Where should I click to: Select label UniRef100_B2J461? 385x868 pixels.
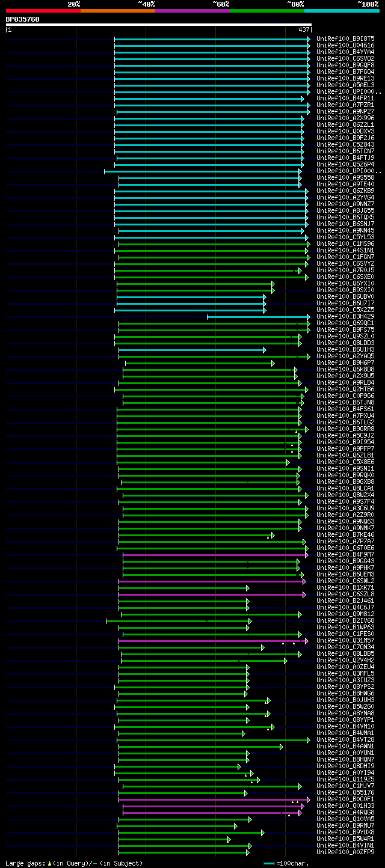click(345, 601)
